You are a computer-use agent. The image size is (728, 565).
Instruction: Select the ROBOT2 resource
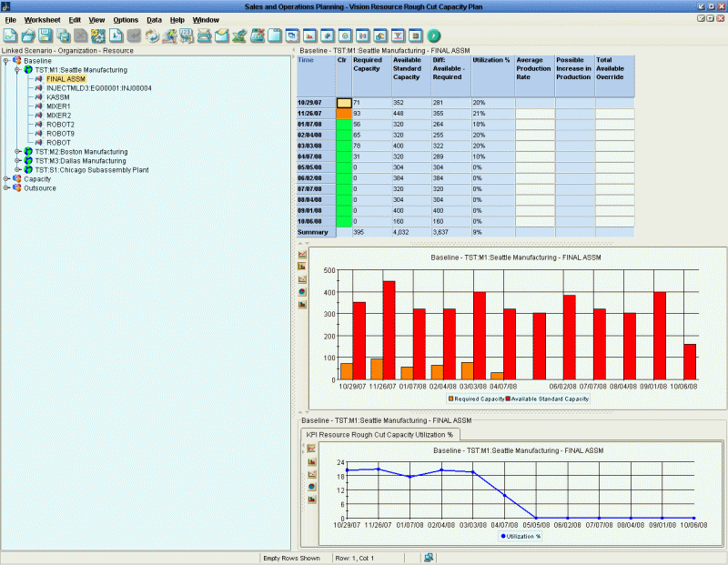point(60,125)
